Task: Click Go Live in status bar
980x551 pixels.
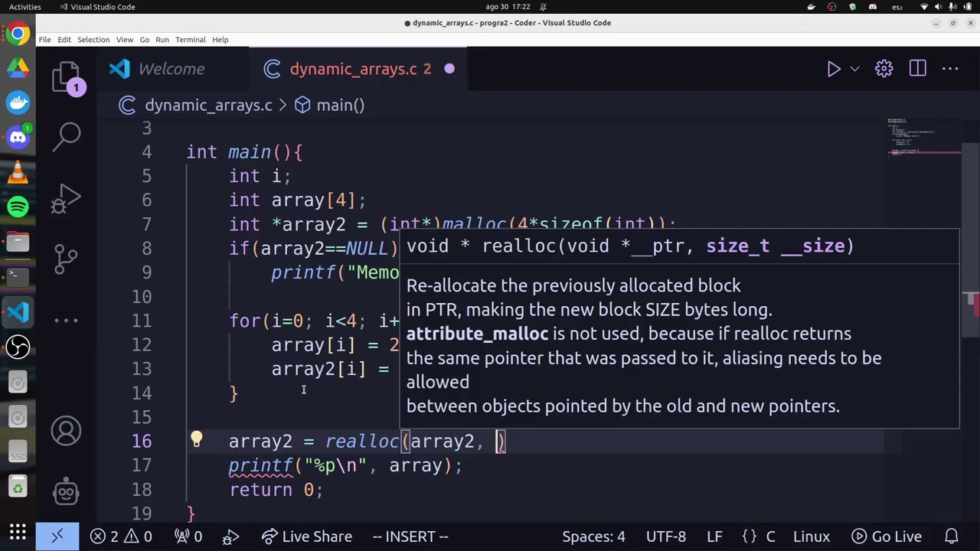Action: (886, 536)
